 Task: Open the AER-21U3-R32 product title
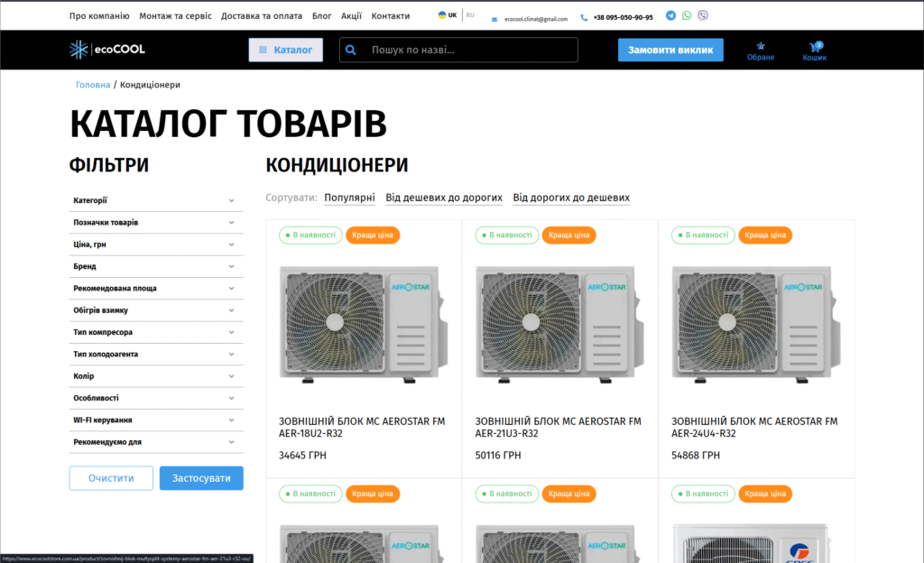tap(558, 428)
